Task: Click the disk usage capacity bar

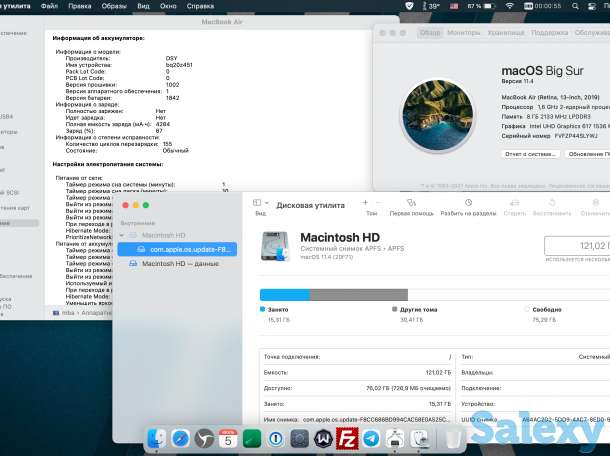Action: pos(435,295)
